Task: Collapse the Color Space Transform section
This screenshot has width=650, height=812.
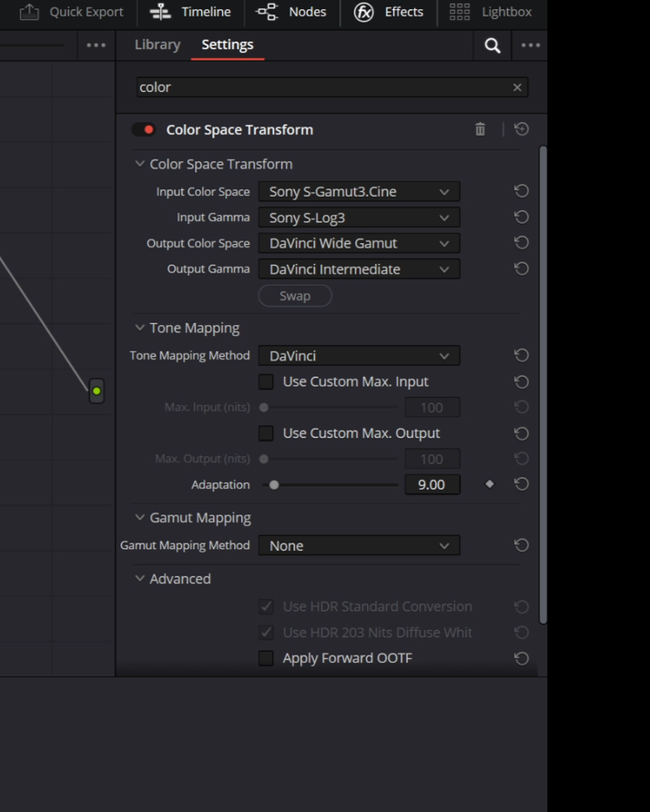Action: click(139, 164)
